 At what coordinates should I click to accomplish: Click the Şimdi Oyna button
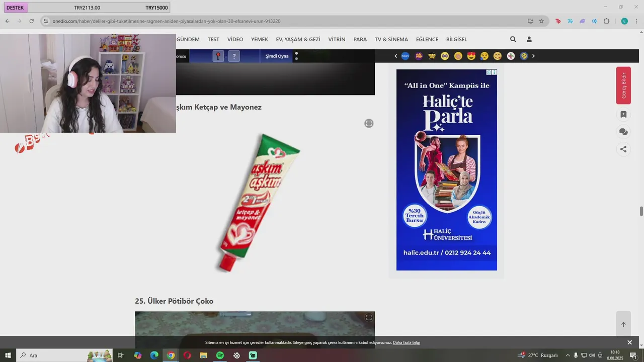277,56
